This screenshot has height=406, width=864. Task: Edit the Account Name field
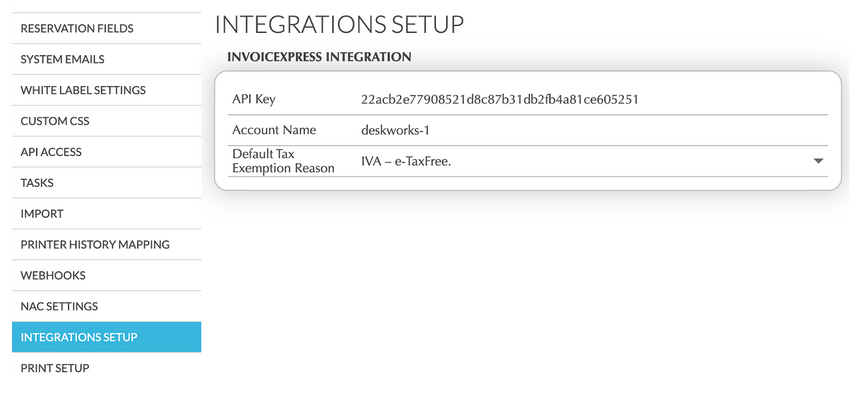tap(592, 131)
